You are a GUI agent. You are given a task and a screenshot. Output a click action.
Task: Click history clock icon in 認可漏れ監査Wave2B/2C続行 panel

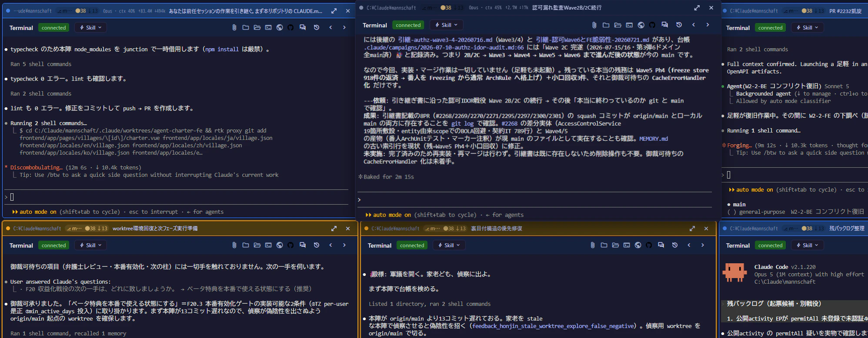point(679,25)
